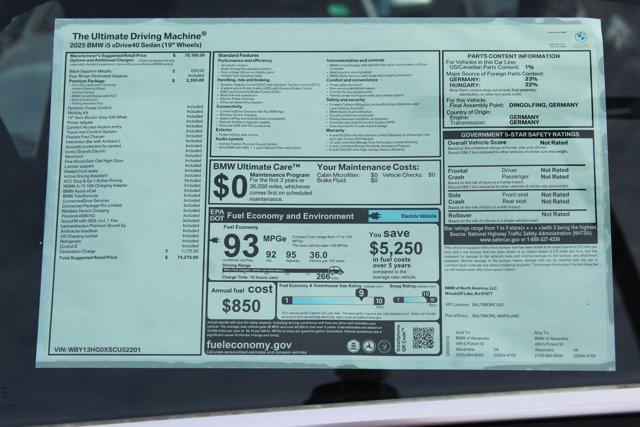640x427 pixels.
Task: Click the DOT seal in the black footer
Action: [369, 346]
